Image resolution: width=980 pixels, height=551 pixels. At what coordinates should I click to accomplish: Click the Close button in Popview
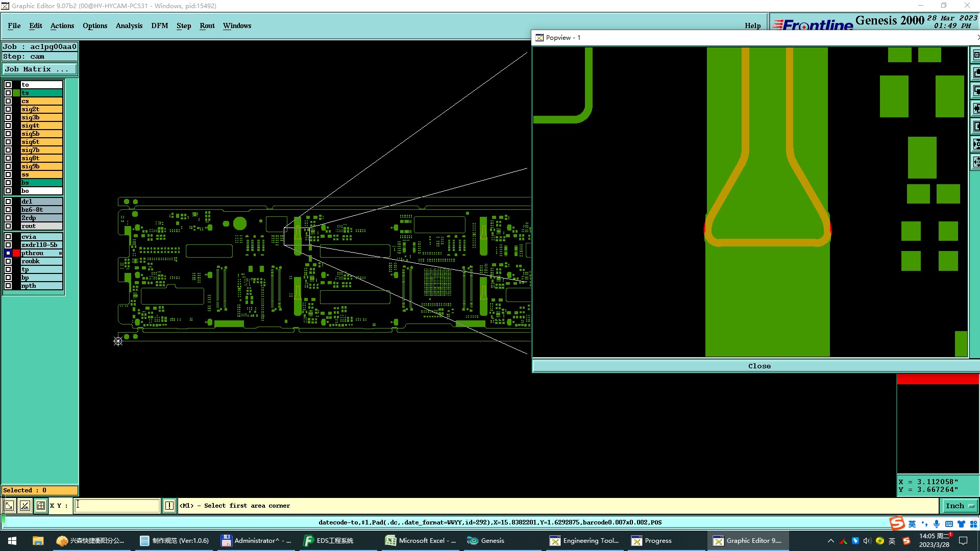[x=759, y=366]
